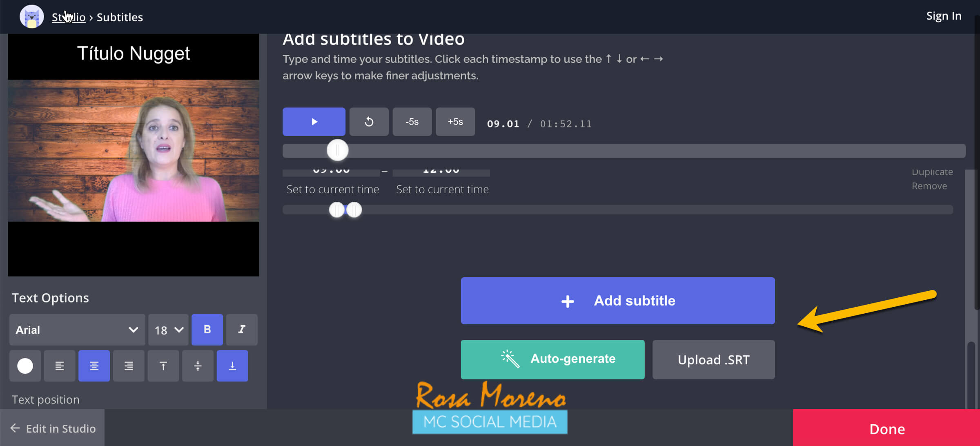Click Auto-generate with magic wand
The height and width of the screenshot is (446, 980).
pyautogui.click(x=552, y=359)
